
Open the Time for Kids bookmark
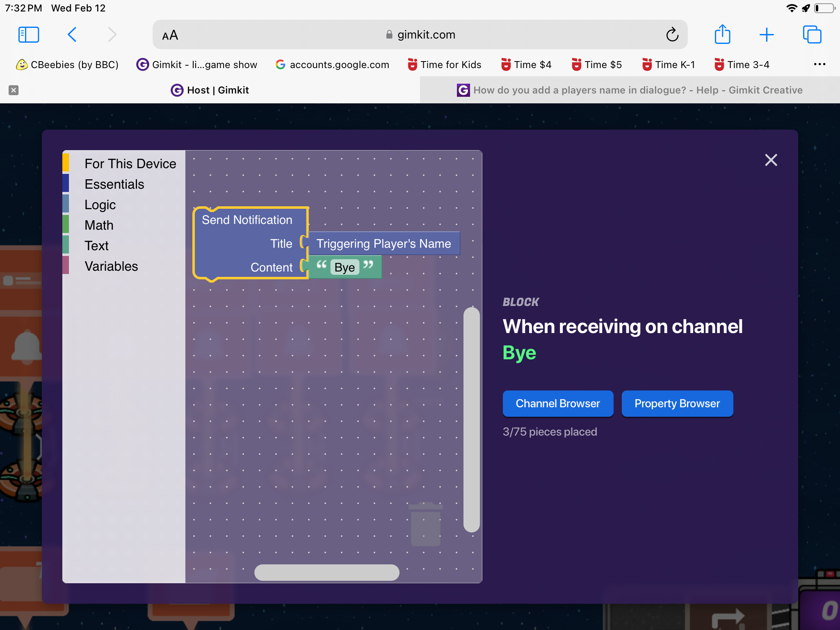(x=444, y=64)
